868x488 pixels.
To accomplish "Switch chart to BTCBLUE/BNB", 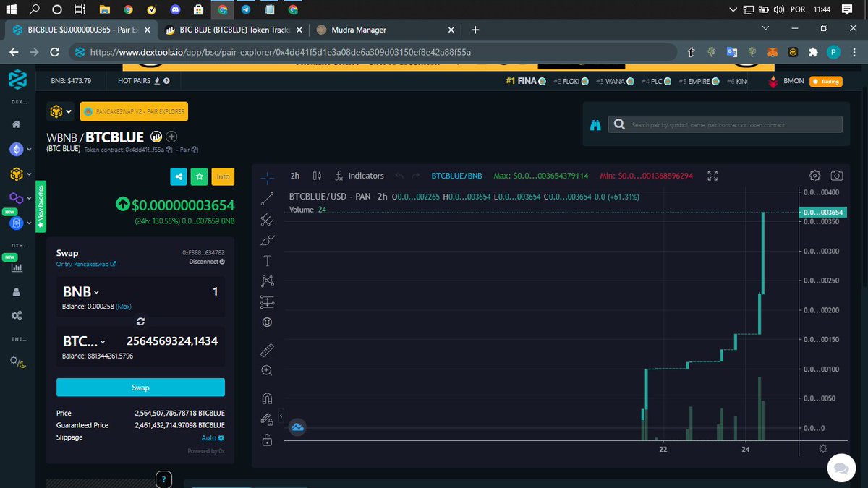I will click(456, 176).
